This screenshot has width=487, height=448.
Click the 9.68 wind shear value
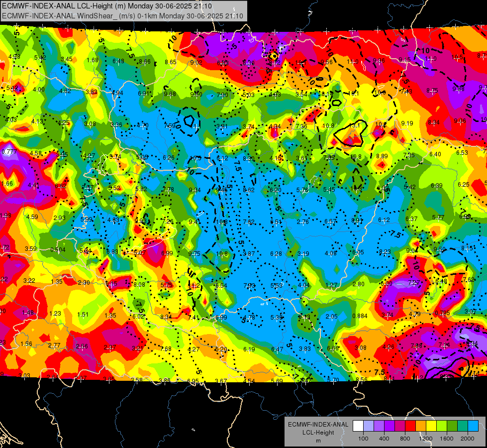pyautogui.click(x=170, y=94)
